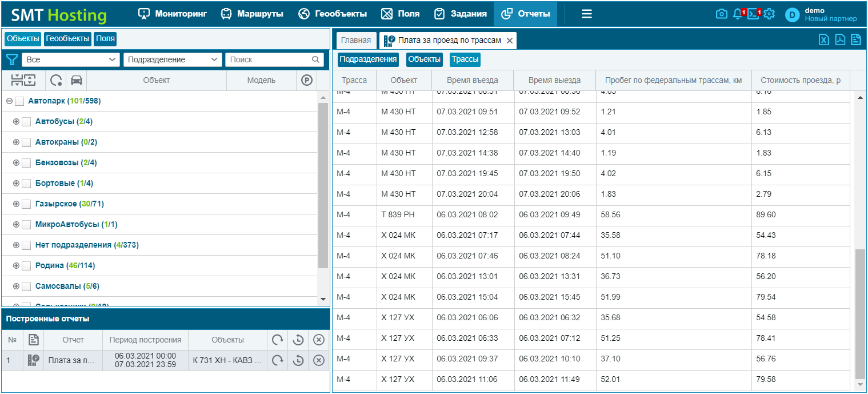Click the search magnifier icon

[316, 59]
